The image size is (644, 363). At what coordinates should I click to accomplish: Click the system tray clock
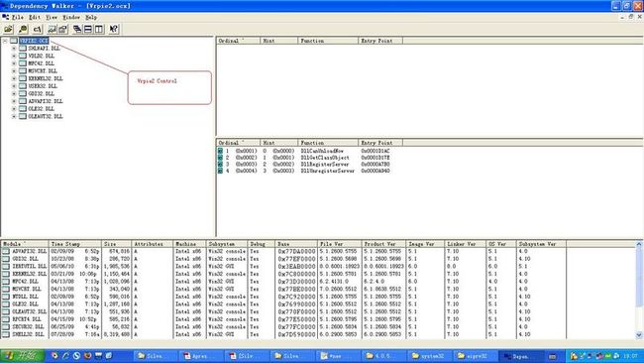point(630,356)
